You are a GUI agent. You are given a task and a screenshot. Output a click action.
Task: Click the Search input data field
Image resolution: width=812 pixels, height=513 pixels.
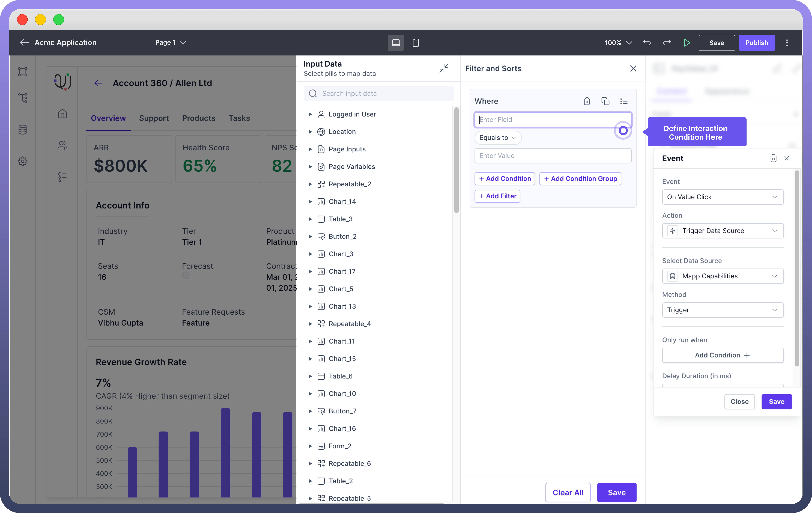(x=384, y=93)
